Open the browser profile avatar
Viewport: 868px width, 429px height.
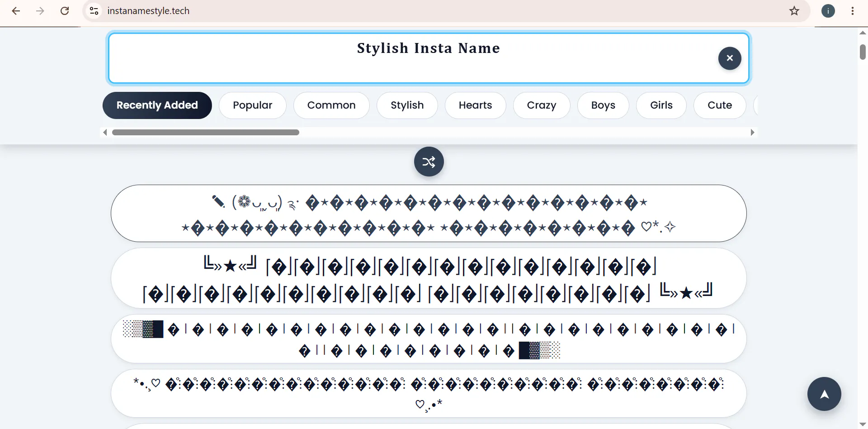coord(828,11)
